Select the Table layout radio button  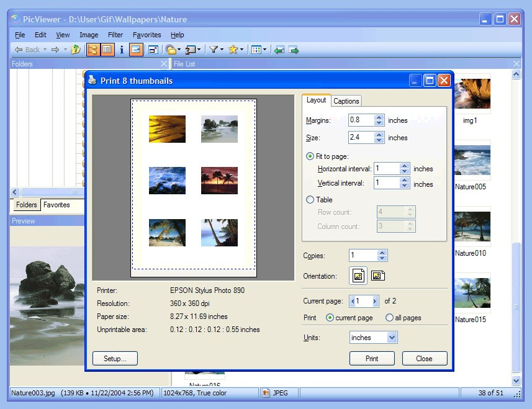[x=310, y=200]
